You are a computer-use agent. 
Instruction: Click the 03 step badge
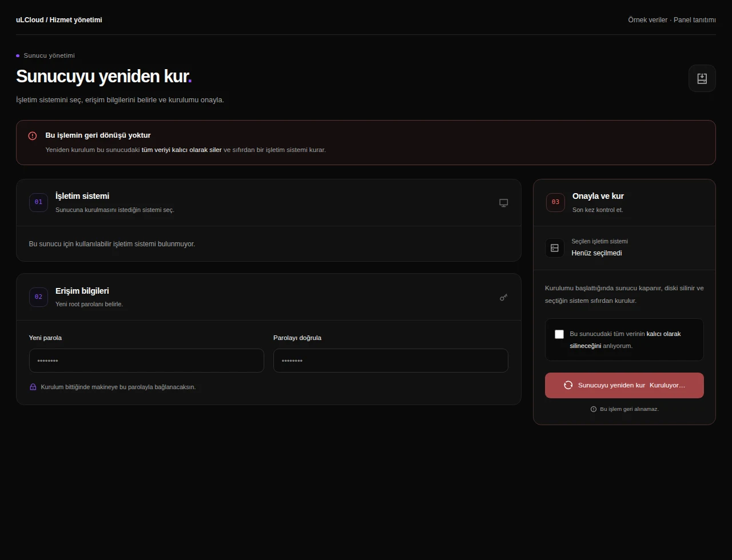[x=555, y=202]
